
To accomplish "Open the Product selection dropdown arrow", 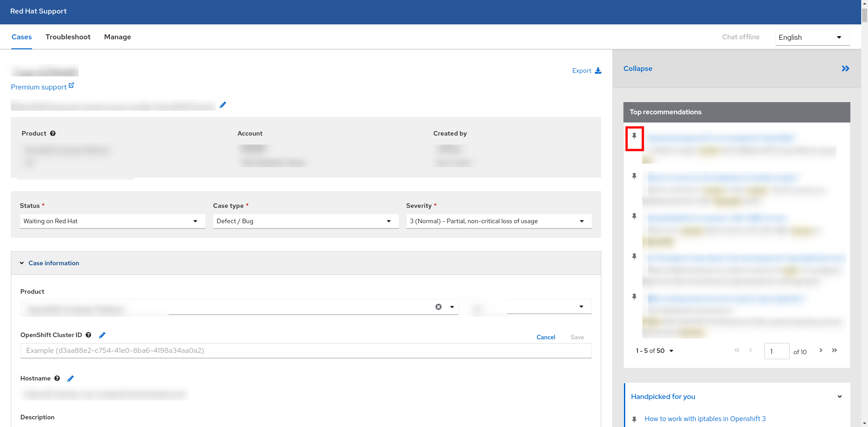I will (452, 307).
